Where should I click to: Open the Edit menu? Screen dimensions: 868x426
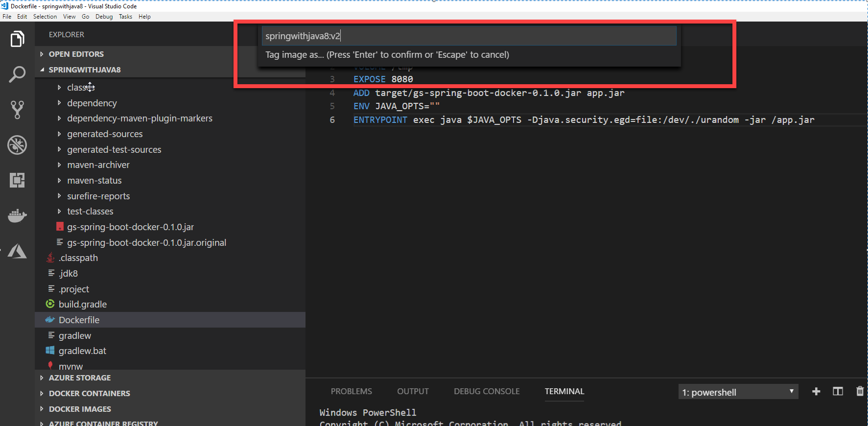click(x=22, y=17)
